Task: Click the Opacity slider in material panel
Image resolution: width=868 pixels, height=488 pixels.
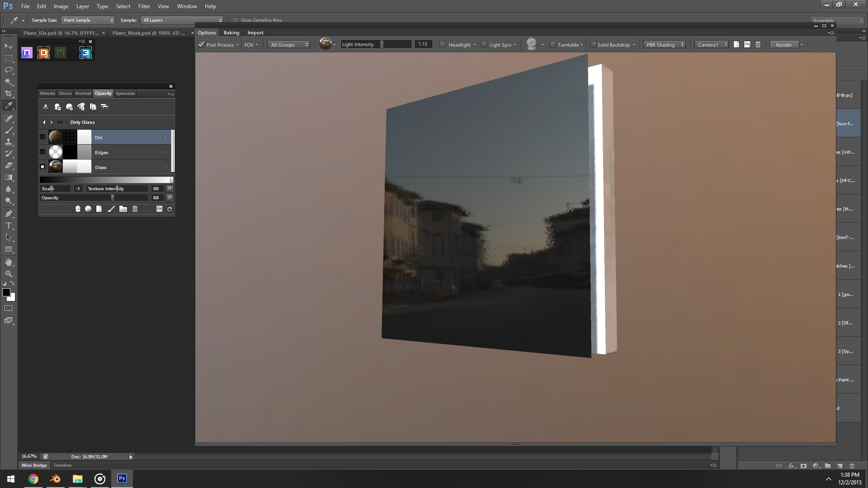Action: tap(113, 197)
